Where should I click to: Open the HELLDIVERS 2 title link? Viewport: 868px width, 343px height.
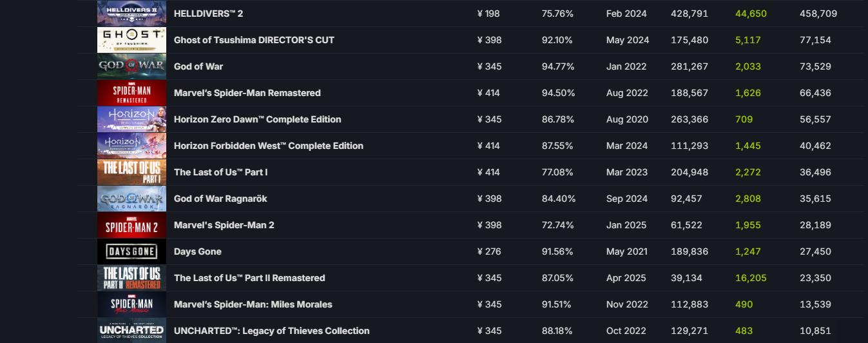tap(208, 14)
